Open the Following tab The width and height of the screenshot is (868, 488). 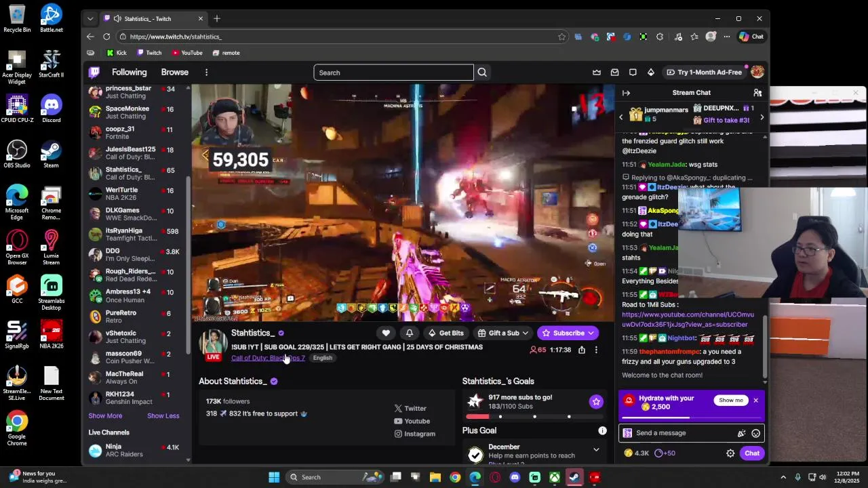pos(129,72)
